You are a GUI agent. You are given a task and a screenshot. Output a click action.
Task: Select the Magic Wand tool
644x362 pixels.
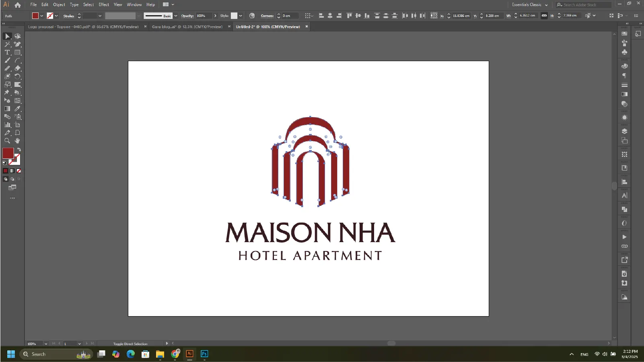point(7,44)
